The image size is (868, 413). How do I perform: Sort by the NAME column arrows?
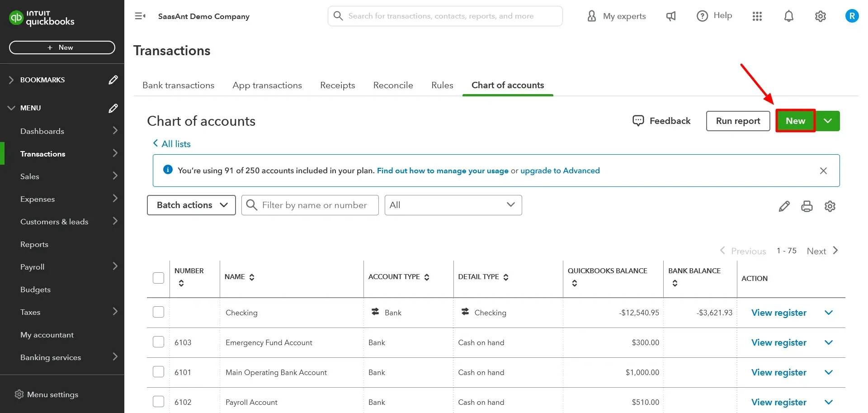[x=252, y=277]
